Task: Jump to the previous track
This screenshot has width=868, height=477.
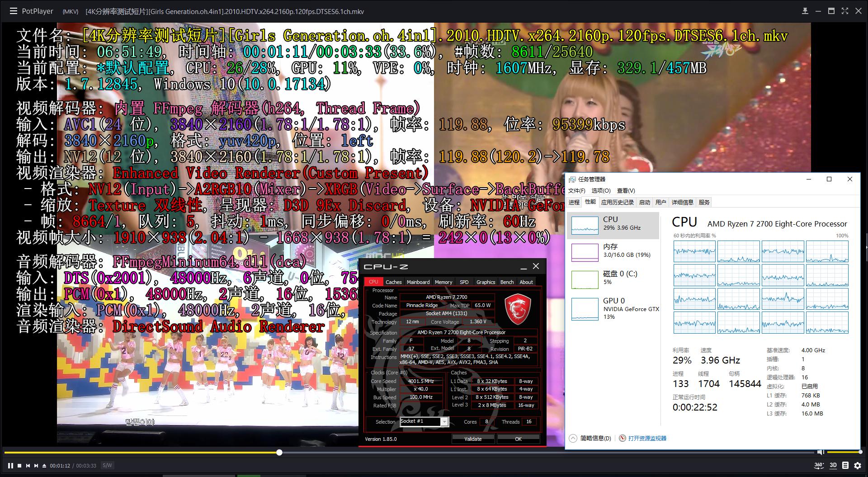Action: [28, 465]
